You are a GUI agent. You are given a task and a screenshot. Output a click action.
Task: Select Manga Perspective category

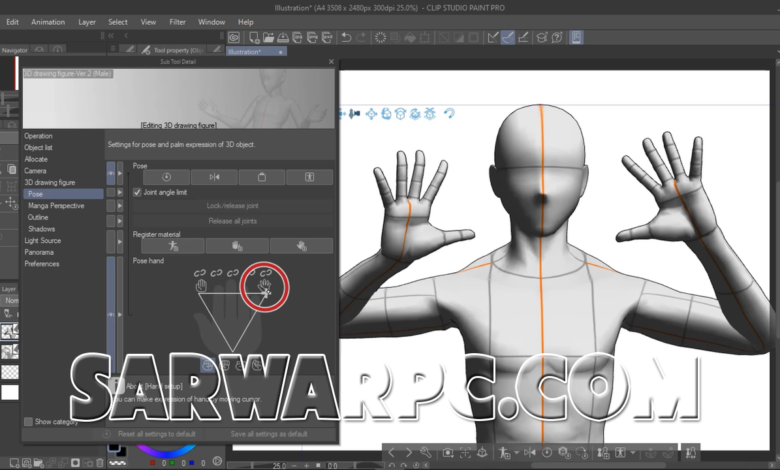coord(56,205)
